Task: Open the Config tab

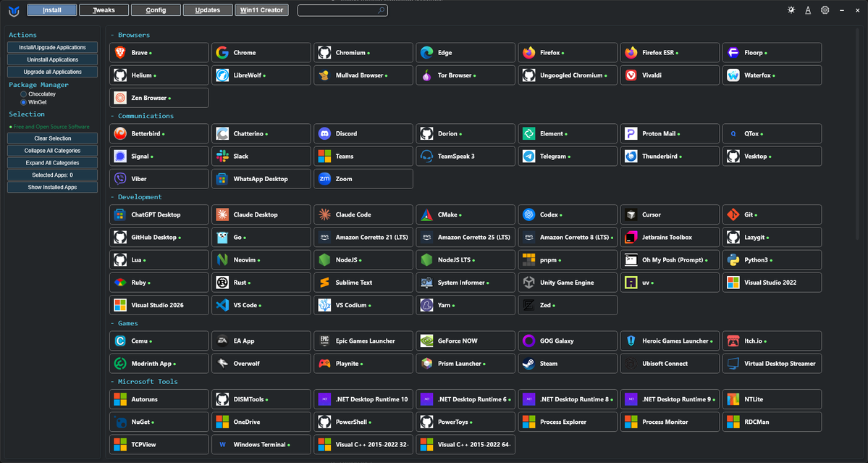Action: coord(156,10)
